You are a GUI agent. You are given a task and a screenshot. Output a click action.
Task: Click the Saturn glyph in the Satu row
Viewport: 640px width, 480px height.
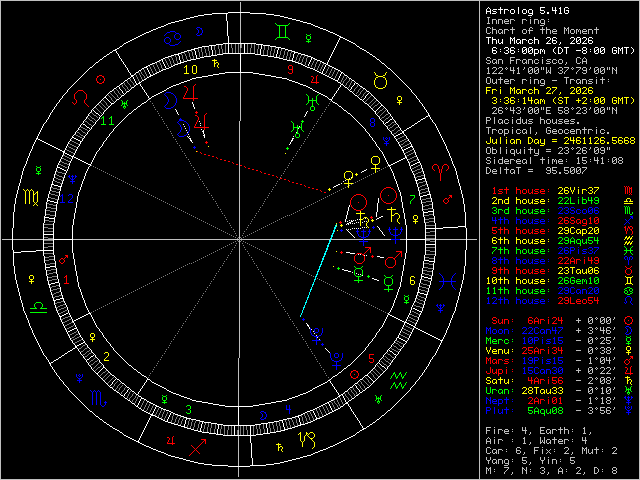pos(627,382)
